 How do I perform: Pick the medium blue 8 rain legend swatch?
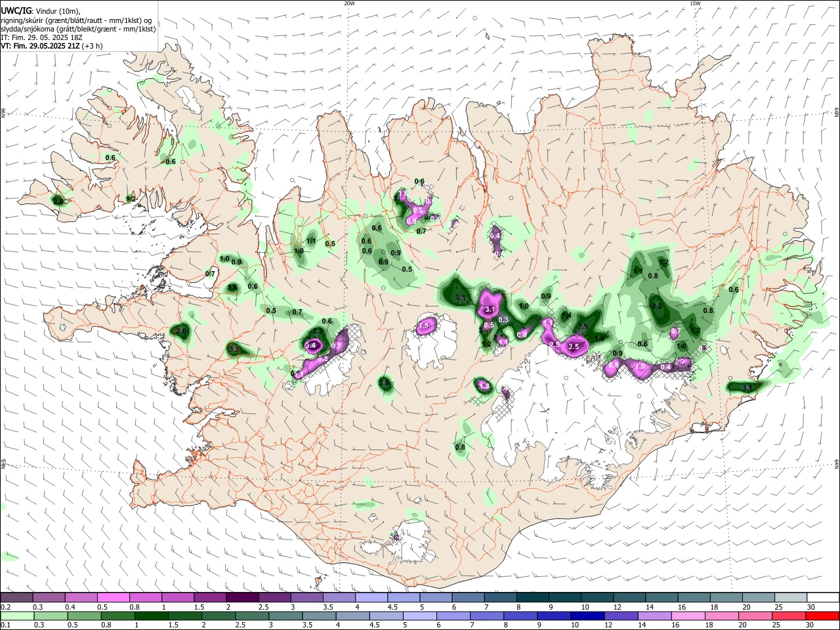[520, 616]
